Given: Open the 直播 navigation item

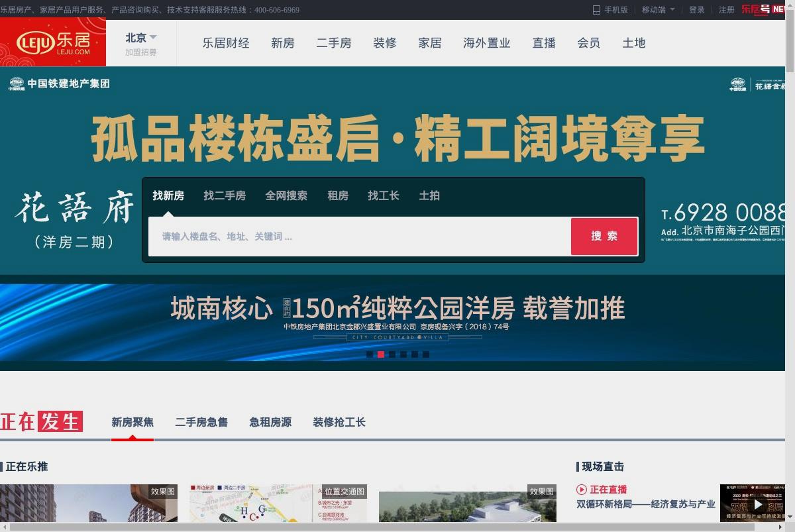Looking at the screenshot, I should tap(544, 43).
